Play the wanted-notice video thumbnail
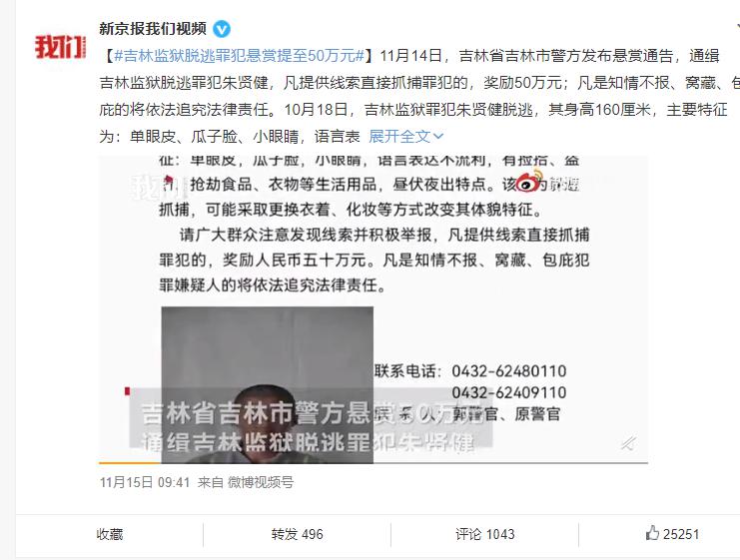 (x=372, y=309)
